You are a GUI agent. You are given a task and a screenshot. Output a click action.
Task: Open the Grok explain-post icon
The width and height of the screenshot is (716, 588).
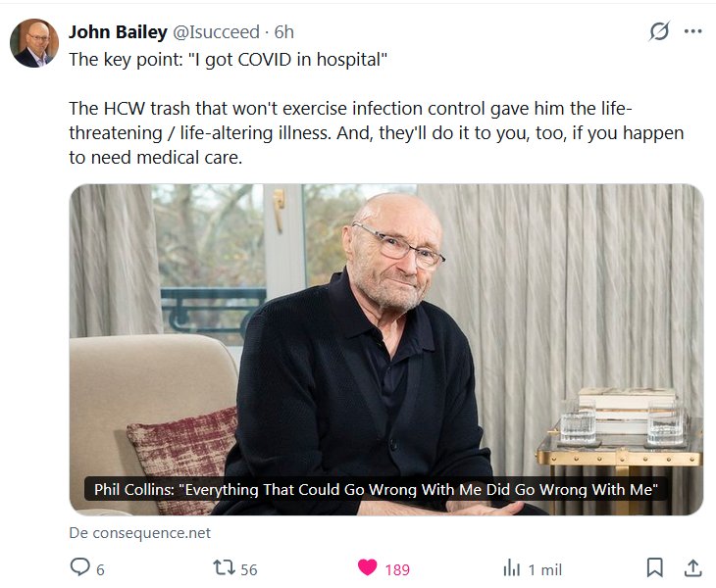(x=659, y=31)
